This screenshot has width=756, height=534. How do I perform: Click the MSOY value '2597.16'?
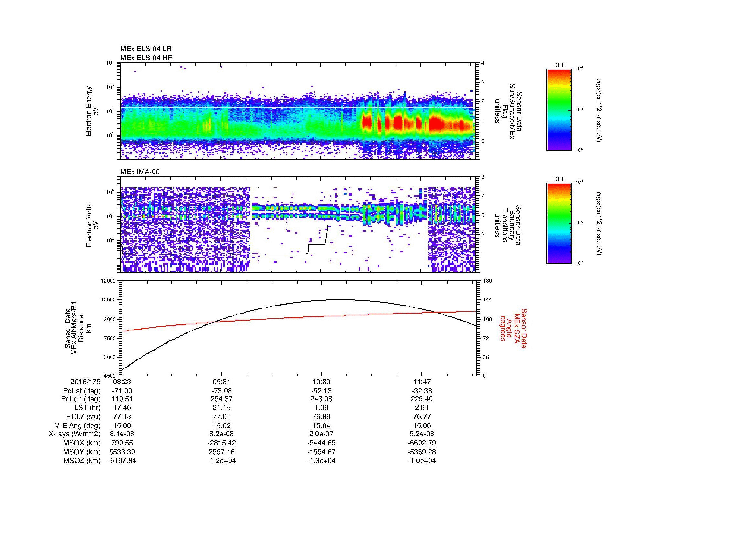pos(222,452)
